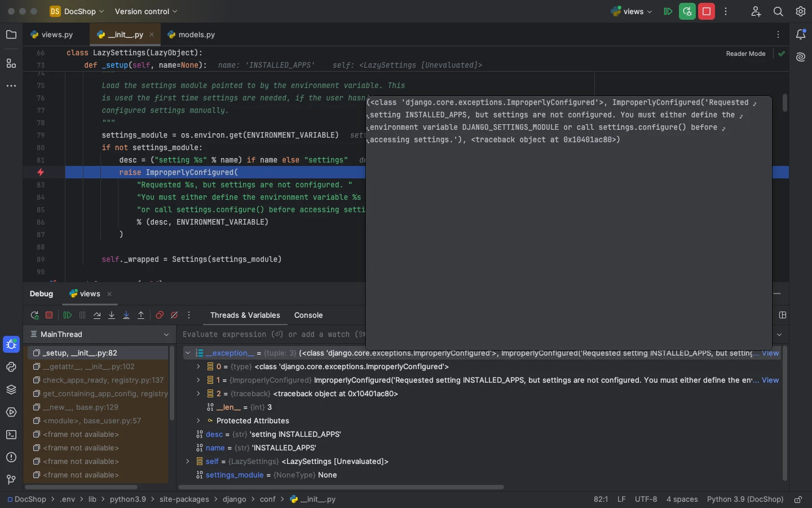Image resolution: width=812 pixels, height=508 pixels.
Task: Switch to Console tab in debugger
Action: click(308, 316)
